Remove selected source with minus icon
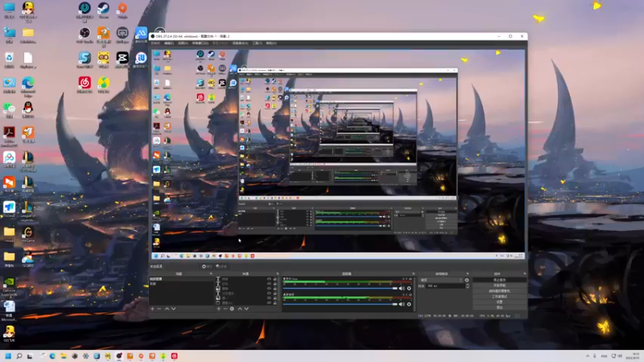Viewport: 644px width, 362px height. tap(225, 309)
